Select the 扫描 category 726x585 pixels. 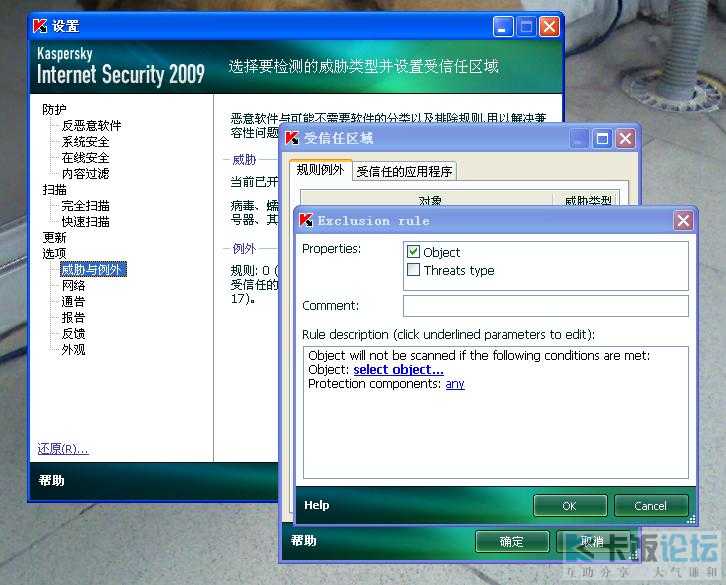(54, 190)
